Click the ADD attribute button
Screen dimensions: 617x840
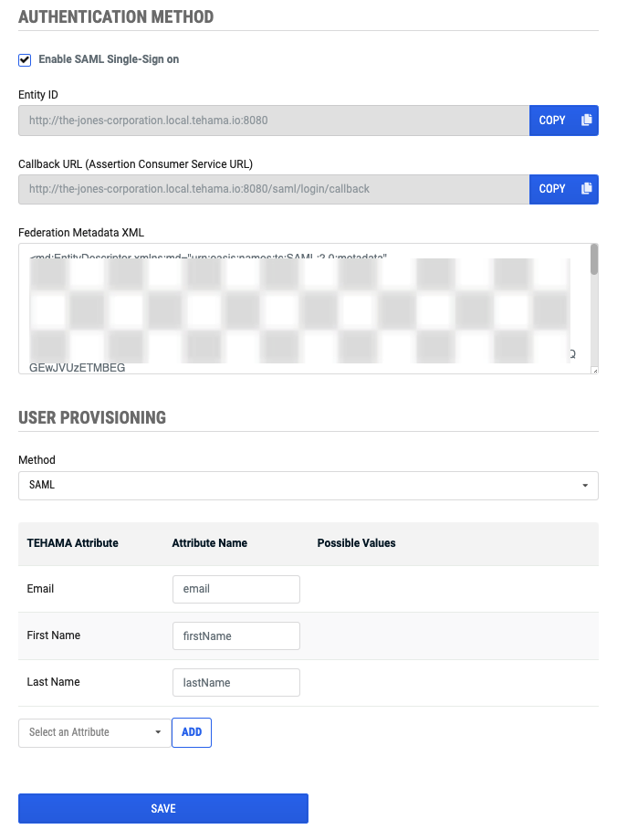point(192,732)
